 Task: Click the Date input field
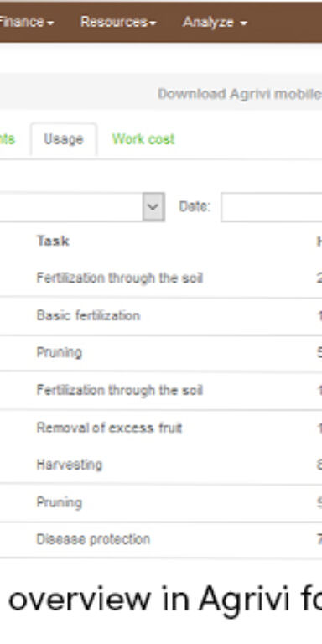pyautogui.click(x=272, y=207)
